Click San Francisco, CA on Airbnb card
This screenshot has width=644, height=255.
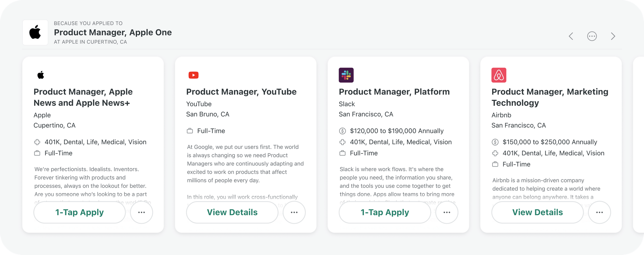pos(518,125)
